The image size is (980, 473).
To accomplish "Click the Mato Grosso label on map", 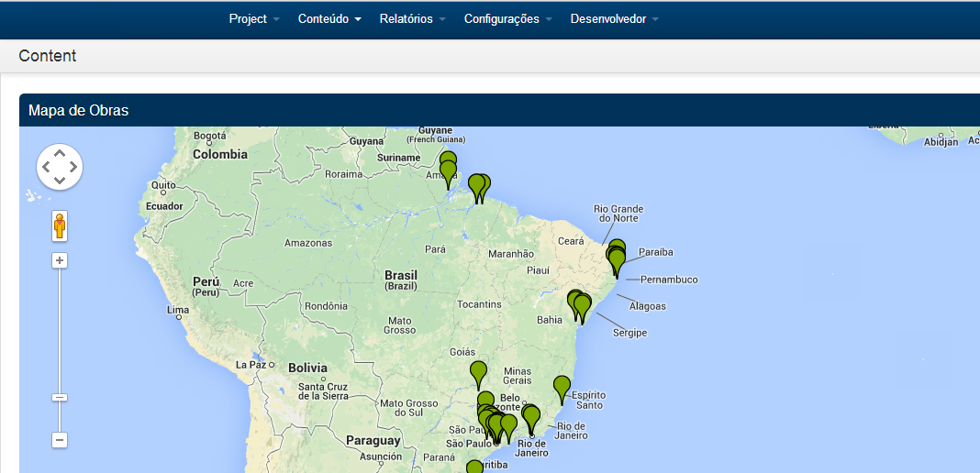I will 400,325.
